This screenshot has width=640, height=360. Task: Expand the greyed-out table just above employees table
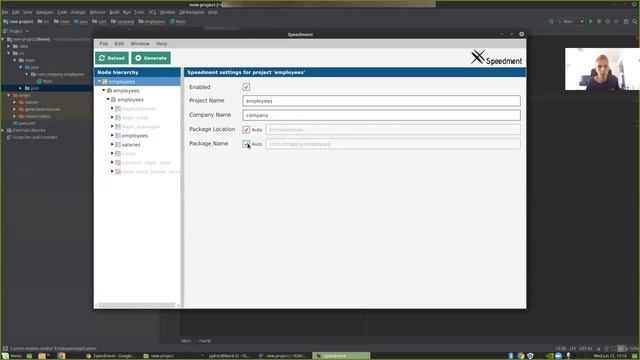click(x=112, y=126)
